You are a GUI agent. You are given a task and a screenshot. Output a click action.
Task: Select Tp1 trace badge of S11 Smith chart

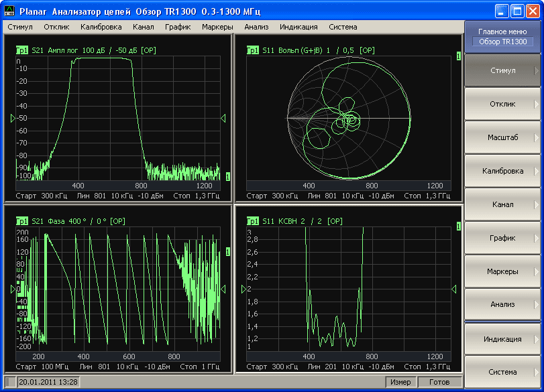point(253,50)
